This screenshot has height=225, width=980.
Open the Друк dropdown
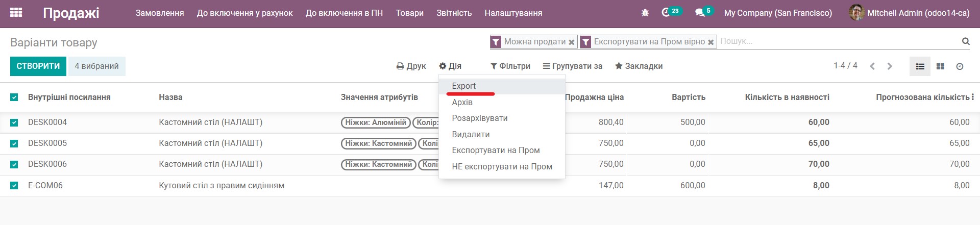coord(411,66)
